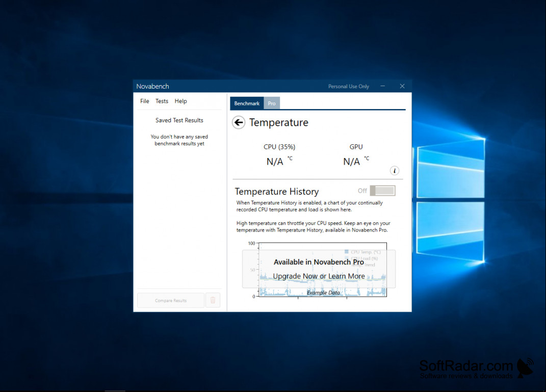Close the Novabench window

[402, 86]
